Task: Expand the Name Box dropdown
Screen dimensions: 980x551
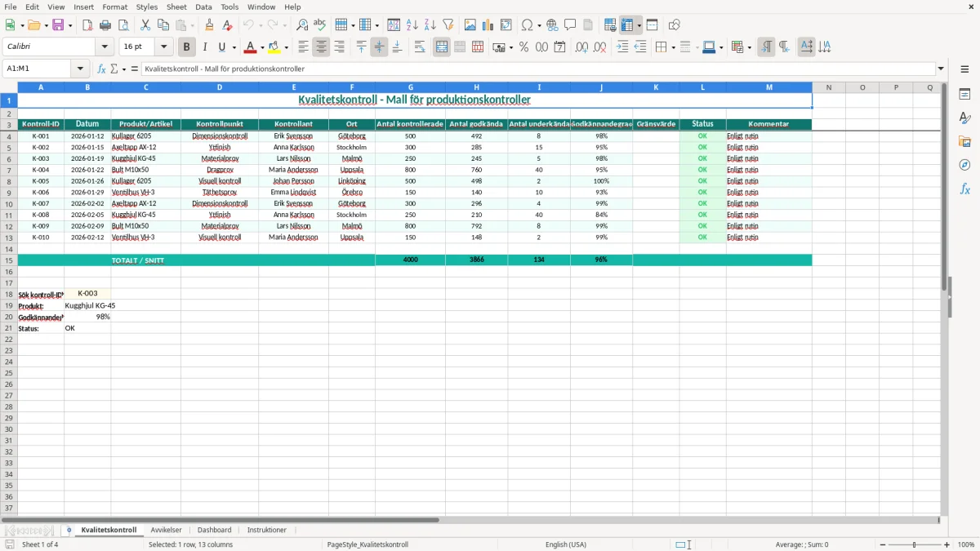Action: click(80, 69)
